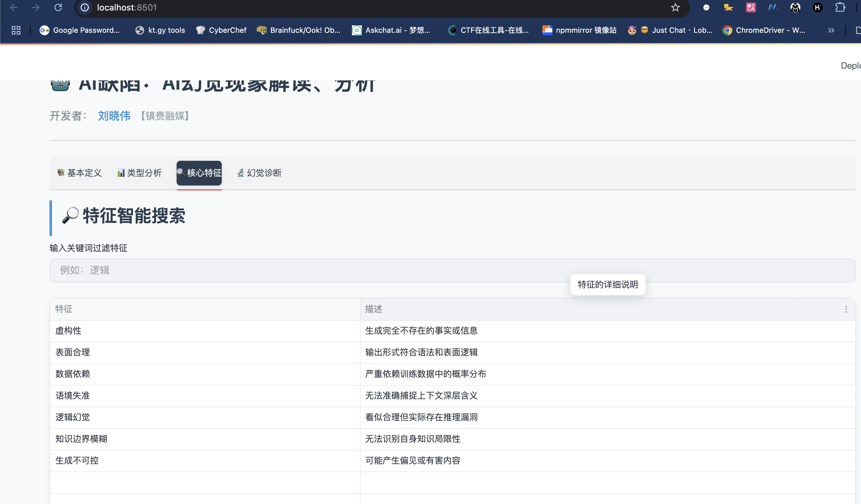
Task: Click the Deploy button
Action: [x=850, y=66]
